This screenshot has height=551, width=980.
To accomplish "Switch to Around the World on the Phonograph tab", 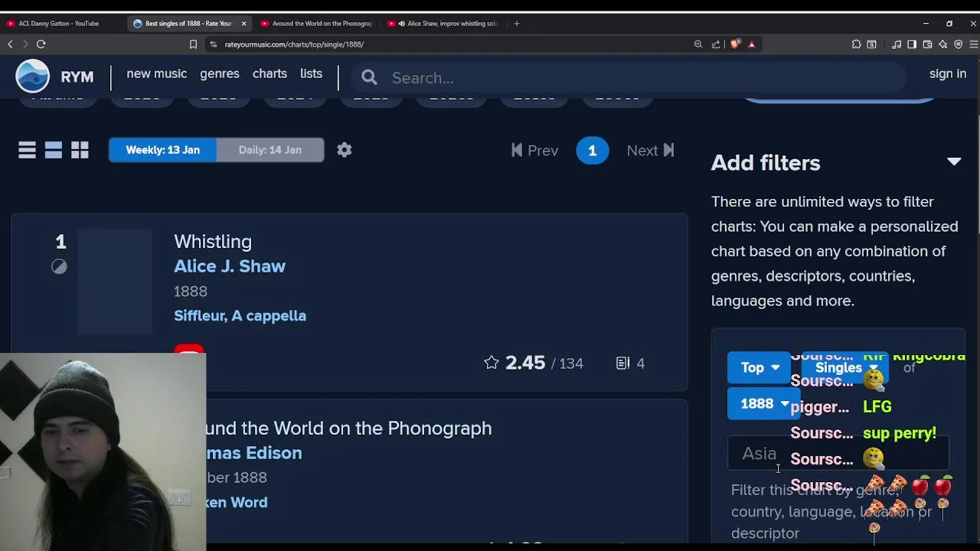I will click(318, 24).
